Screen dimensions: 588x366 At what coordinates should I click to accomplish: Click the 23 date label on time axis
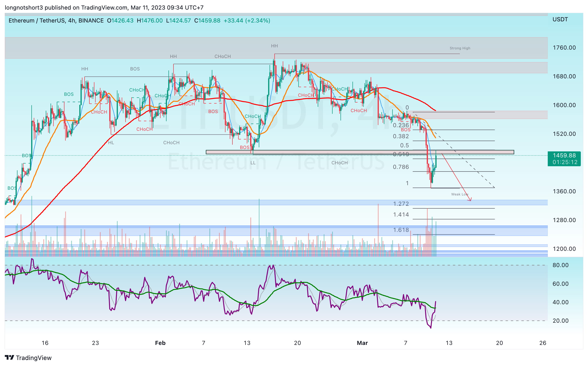(x=95, y=343)
